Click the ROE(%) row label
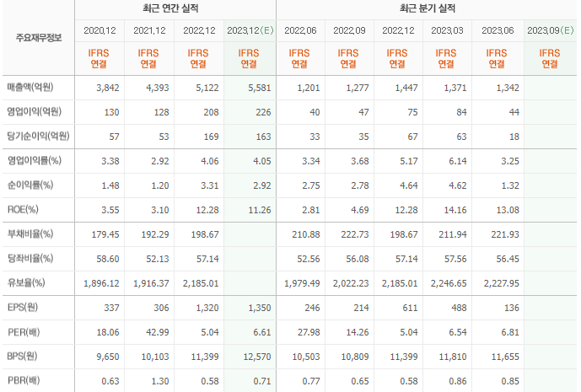Image resolution: width=581 pixels, height=392 pixels. tap(23, 209)
